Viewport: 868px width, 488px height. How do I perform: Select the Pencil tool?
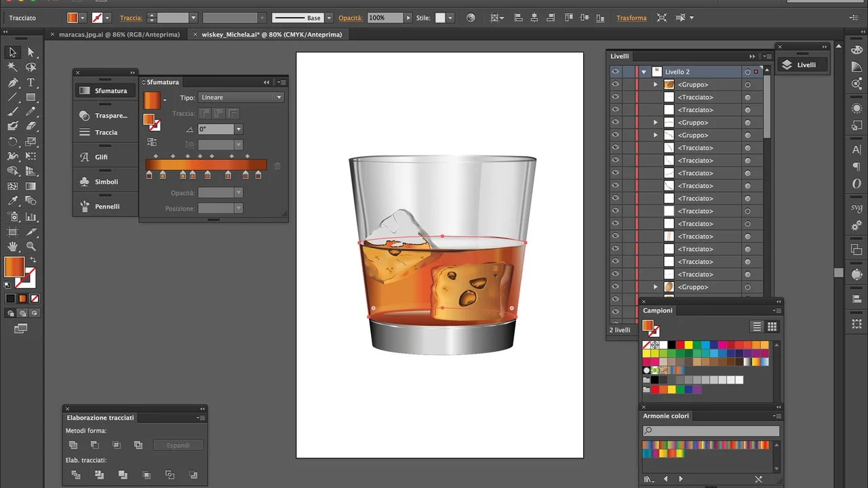(31, 112)
